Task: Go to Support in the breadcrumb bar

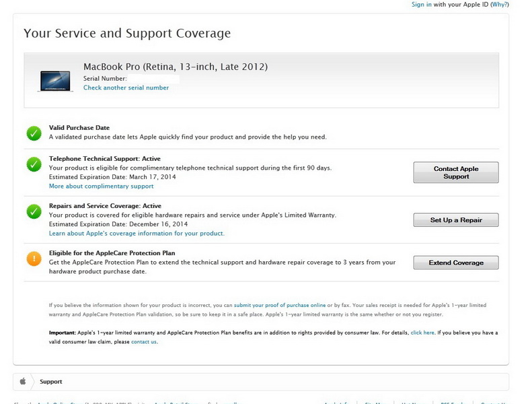Action: point(51,382)
